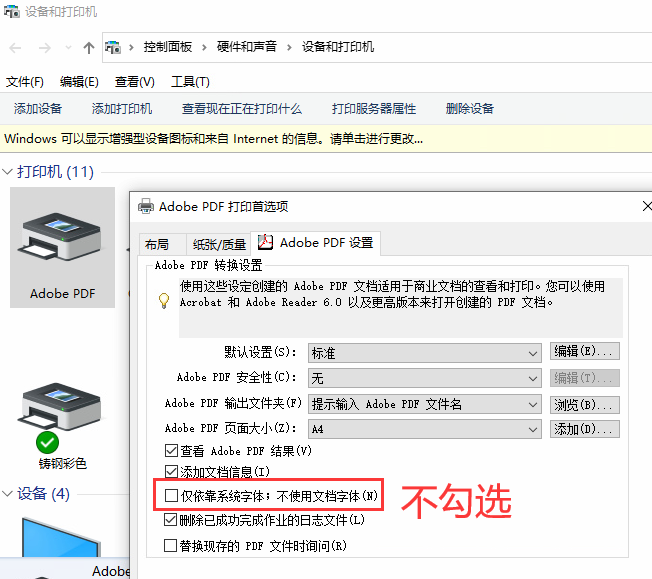Image resolution: width=652 pixels, height=579 pixels.
Task: Click 添加设备 in the command bar
Action: [x=37, y=109]
